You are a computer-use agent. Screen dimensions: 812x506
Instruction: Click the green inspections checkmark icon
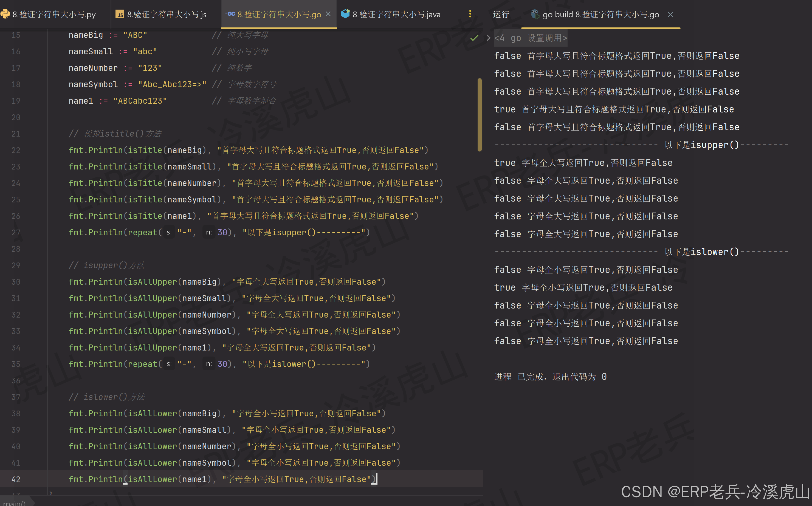(474, 38)
